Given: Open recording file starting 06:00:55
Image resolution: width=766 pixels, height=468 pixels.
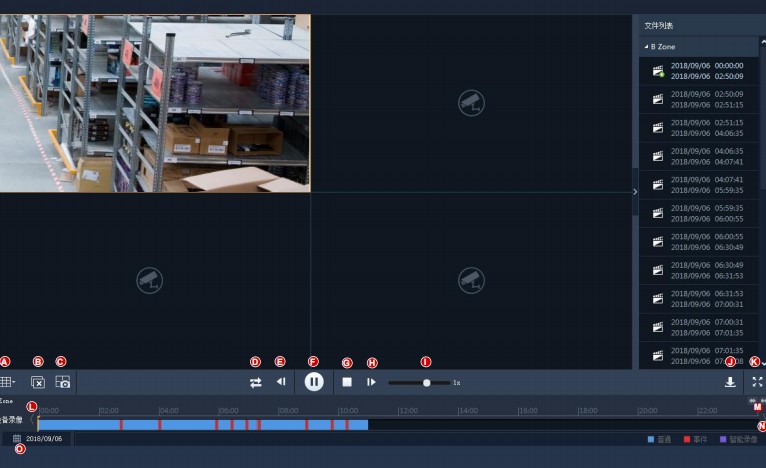Looking at the screenshot, I should 700,241.
